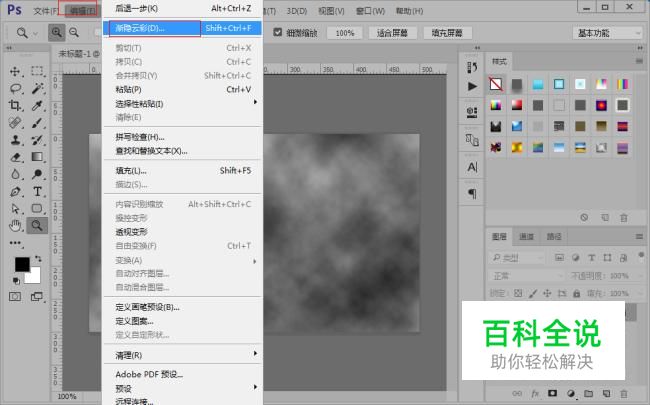The width and height of the screenshot is (650, 405).
Task: Click the add layer style fx icon
Action: click(535, 393)
